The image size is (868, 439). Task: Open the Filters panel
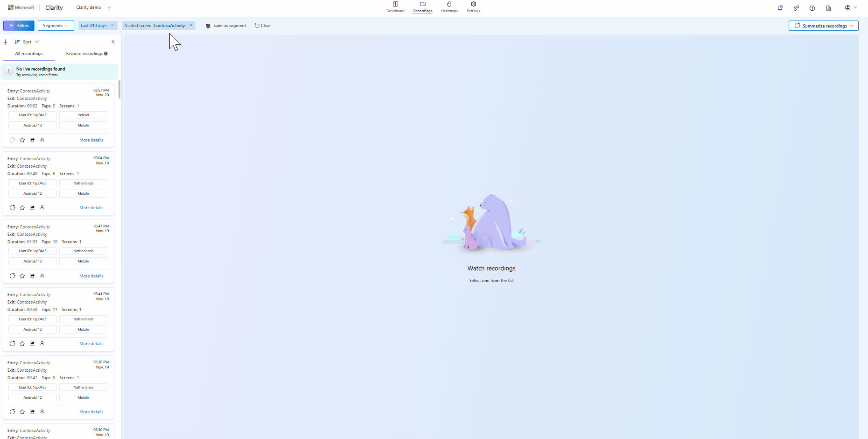19,26
